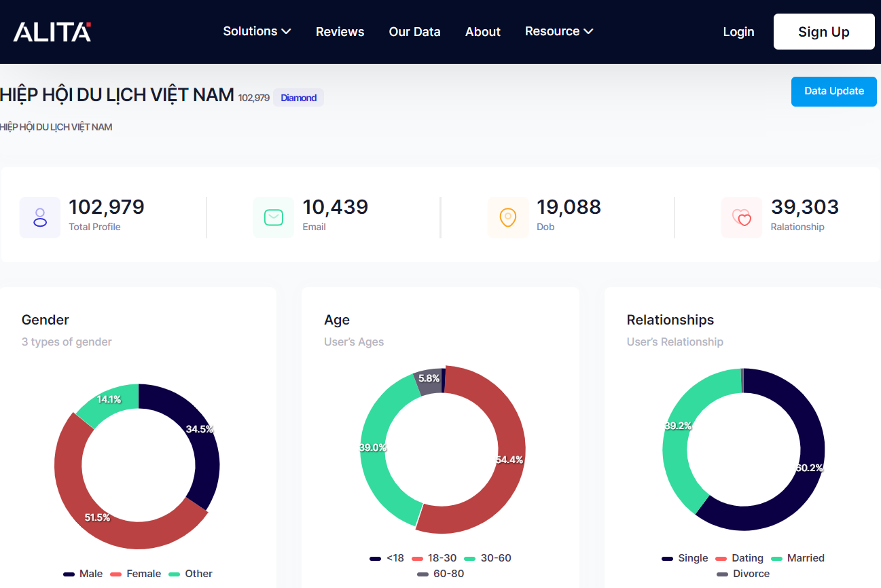Toggle the Dating legend in Relationships chart
Viewport: 881px width, 588px height.
740,558
